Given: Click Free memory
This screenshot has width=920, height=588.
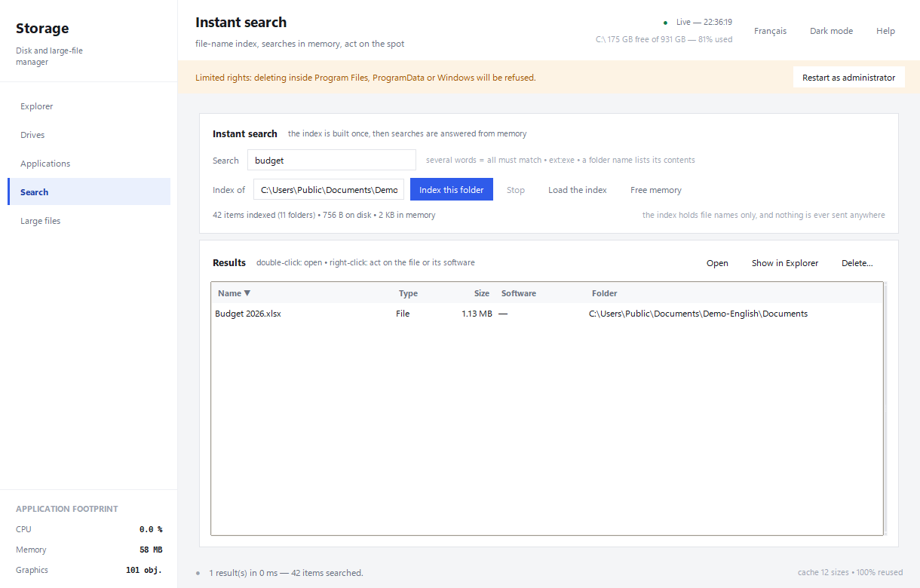Looking at the screenshot, I should click(x=656, y=190).
